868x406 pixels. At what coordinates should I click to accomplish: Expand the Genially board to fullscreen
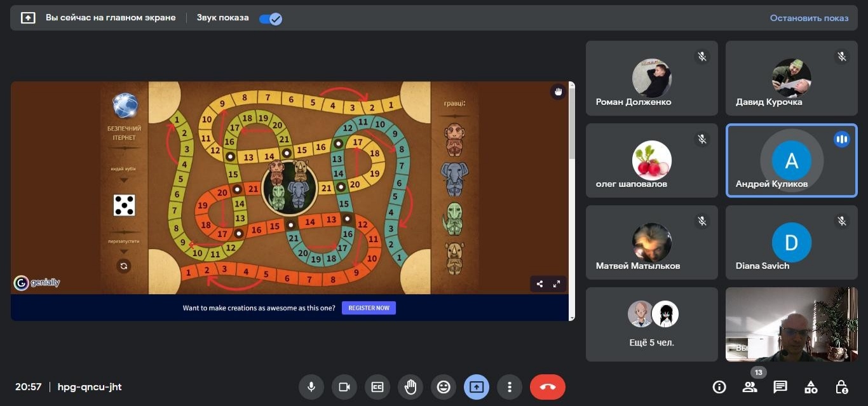[557, 284]
